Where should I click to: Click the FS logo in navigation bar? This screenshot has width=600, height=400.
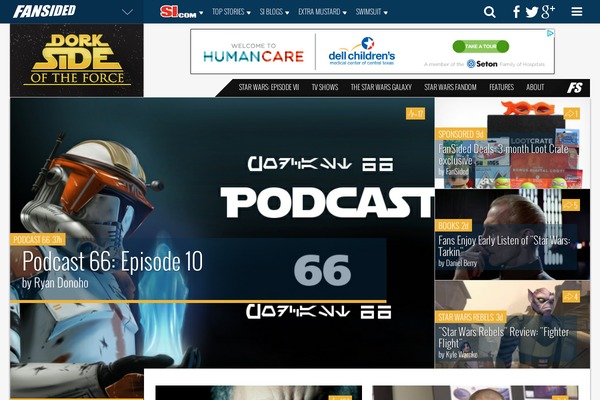tap(574, 88)
